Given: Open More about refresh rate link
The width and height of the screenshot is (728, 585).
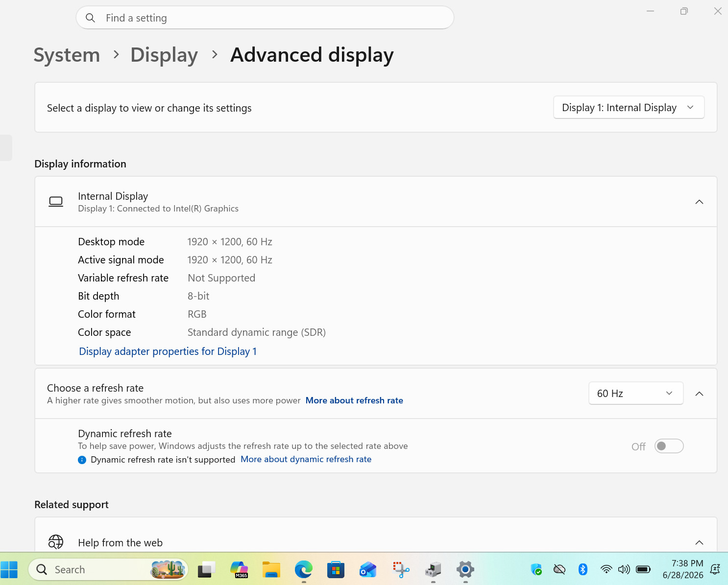Looking at the screenshot, I should [354, 400].
